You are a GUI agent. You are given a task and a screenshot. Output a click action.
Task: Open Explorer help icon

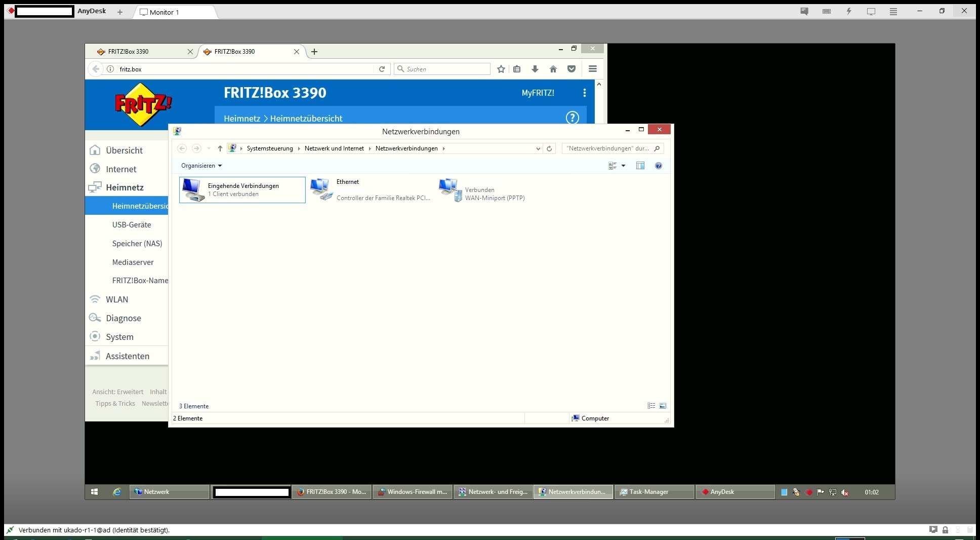659,166
